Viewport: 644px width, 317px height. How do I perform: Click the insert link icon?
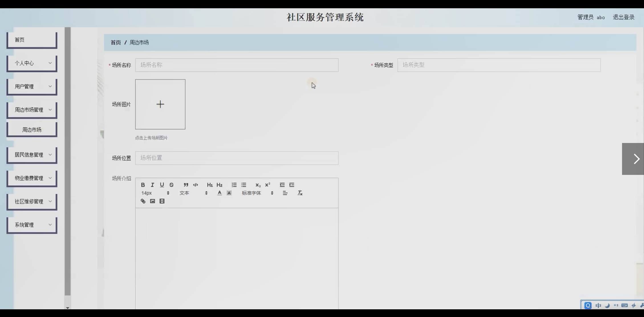(x=143, y=201)
